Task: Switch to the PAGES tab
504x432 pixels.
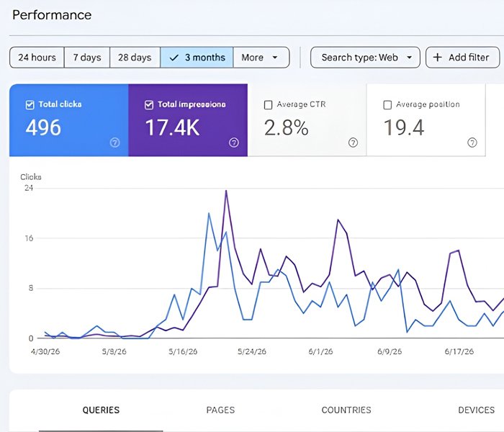Action: [x=220, y=410]
